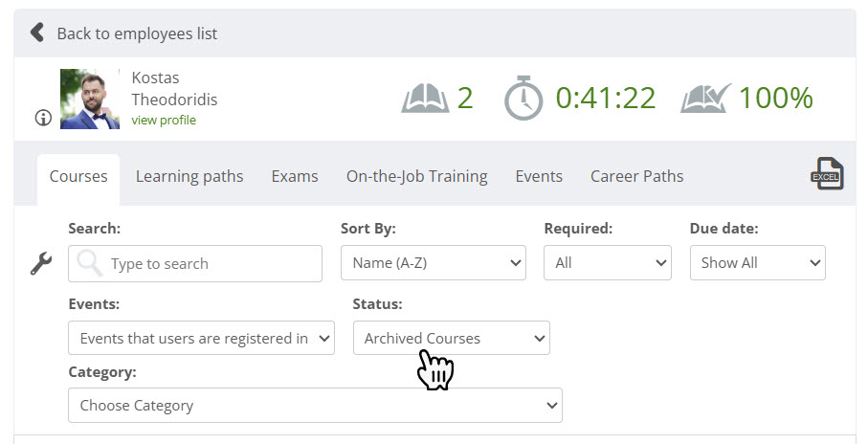The width and height of the screenshot is (868, 444).
Task: Switch to the Learning paths tab
Action: pos(189,177)
